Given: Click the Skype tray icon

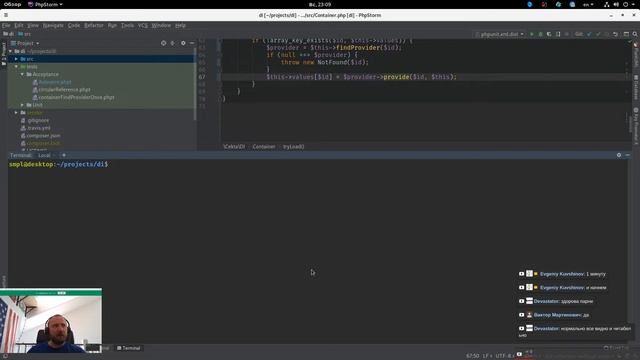Looking at the screenshot, I should [x=530, y=4].
